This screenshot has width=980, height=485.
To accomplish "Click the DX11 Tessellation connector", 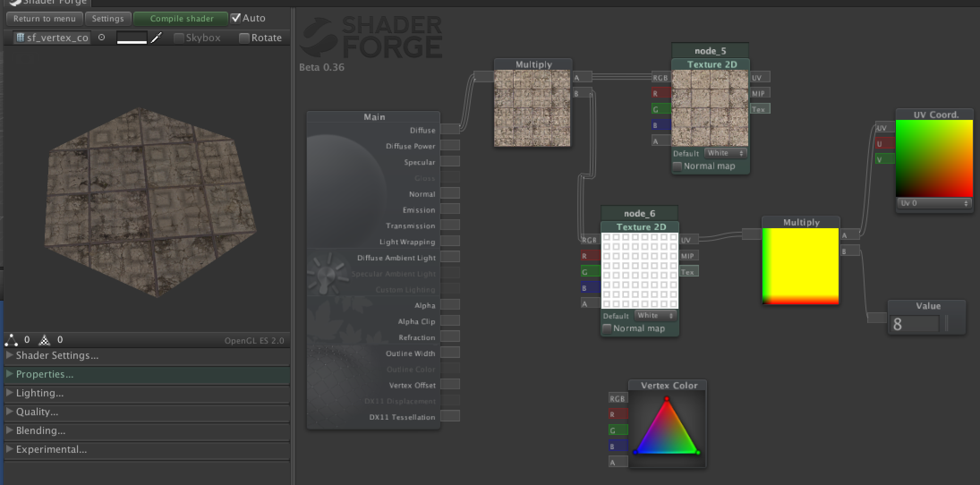I will coord(450,416).
